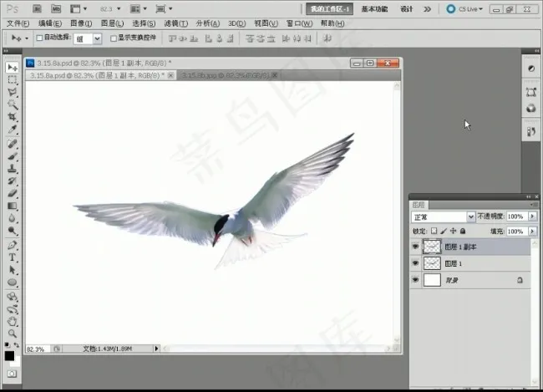The width and height of the screenshot is (543, 392).
Task: Open Mini Bridge from the application bar
Action: [x=57, y=8]
